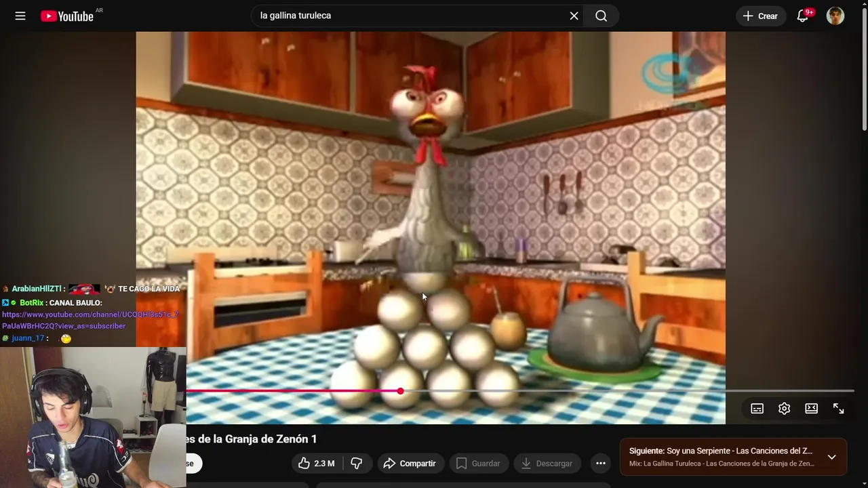Open BotRix channel link in chat
This screenshot has height=488, width=868.
90,320
